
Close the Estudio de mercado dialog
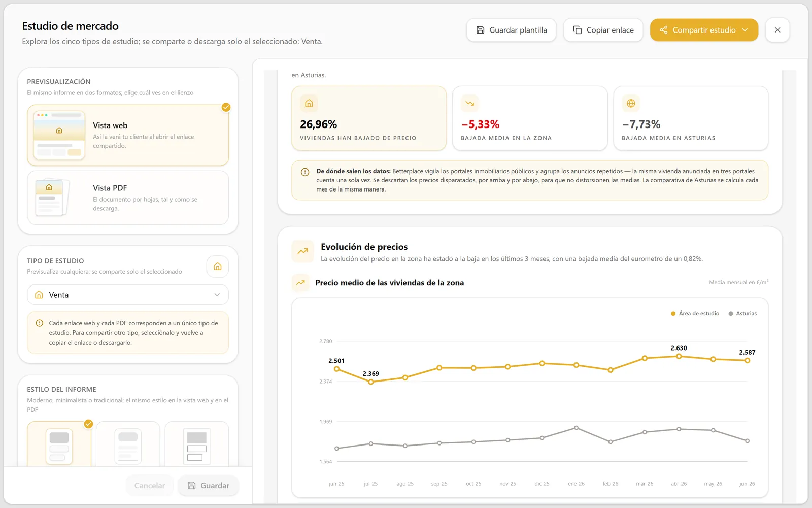pyautogui.click(x=777, y=30)
